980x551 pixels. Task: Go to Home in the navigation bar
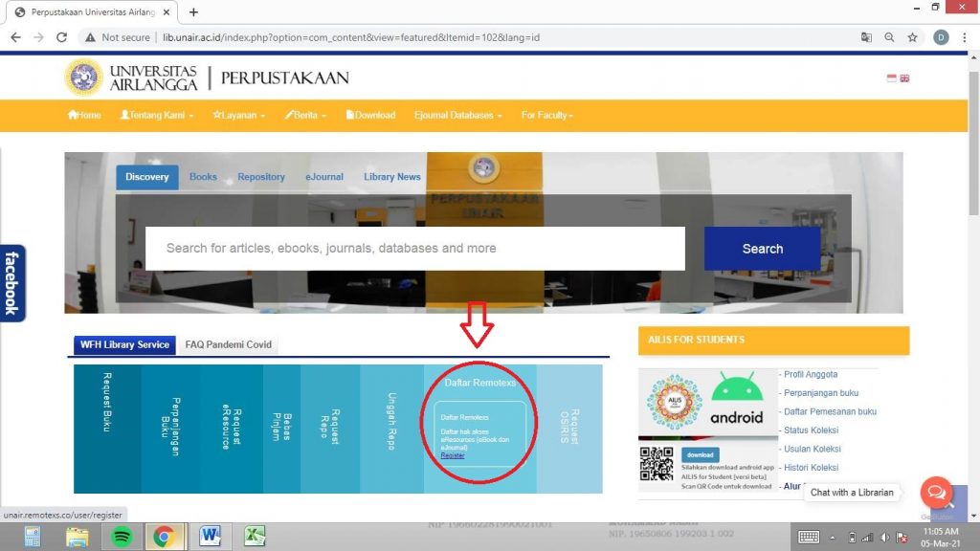(84, 115)
